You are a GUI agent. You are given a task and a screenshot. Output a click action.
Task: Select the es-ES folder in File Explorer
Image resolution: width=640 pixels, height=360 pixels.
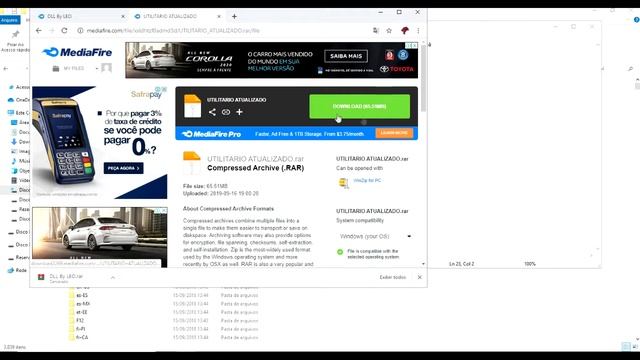pos(82,296)
